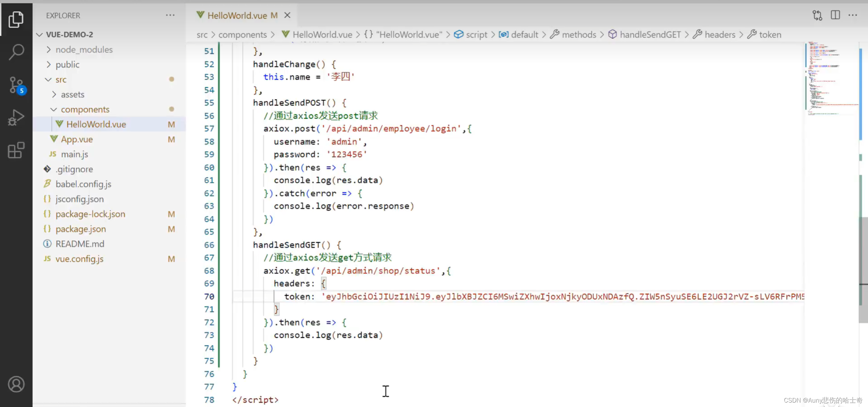
Task: Click methods breadcrumb item
Action: [x=578, y=35]
